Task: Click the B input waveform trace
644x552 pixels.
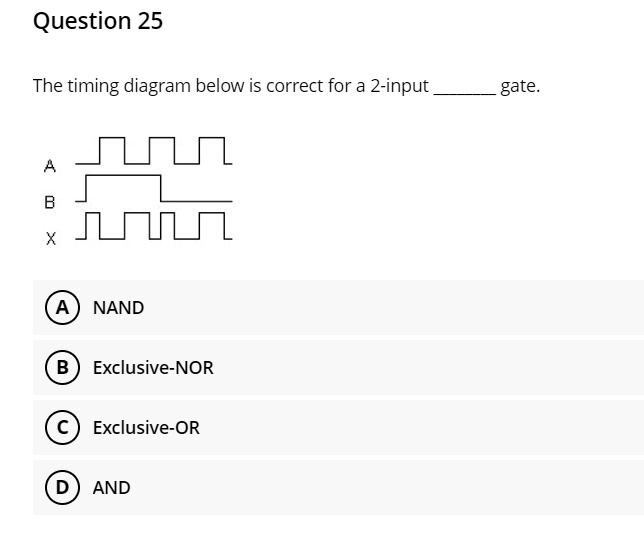Action: coord(154,189)
